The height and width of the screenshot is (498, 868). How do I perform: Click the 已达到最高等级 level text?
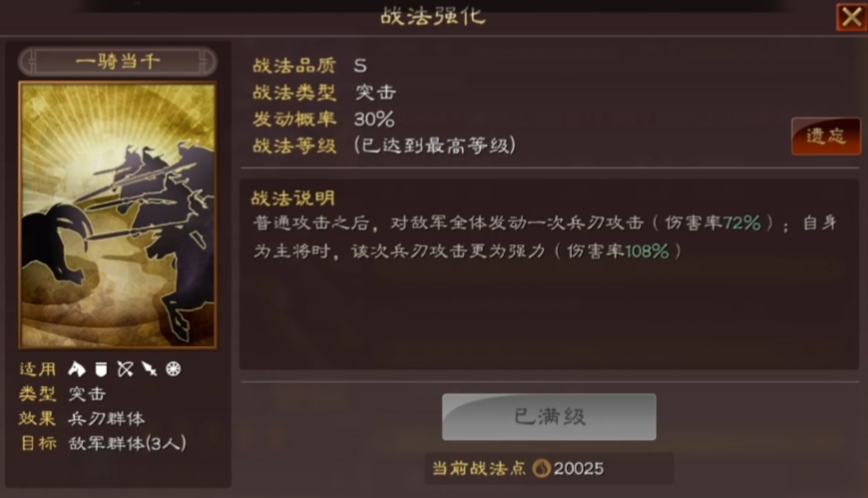[435, 145]
